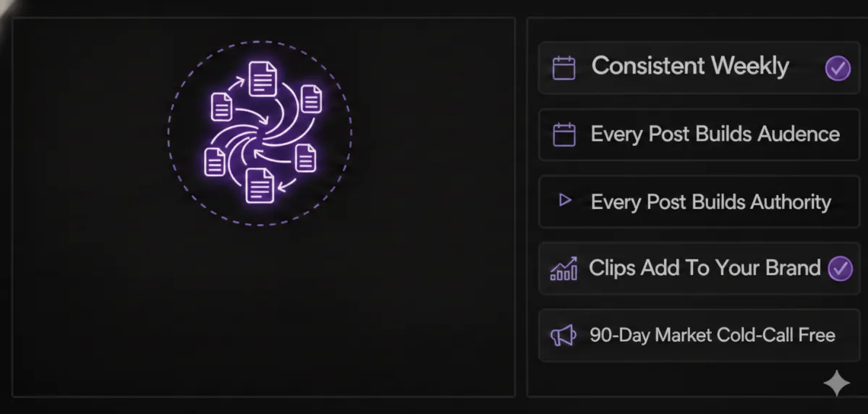The image size is (868, 414).
Task: Click the lower-right document icon in the swirl
Action: pyautogui.click(x=306, y=158)
